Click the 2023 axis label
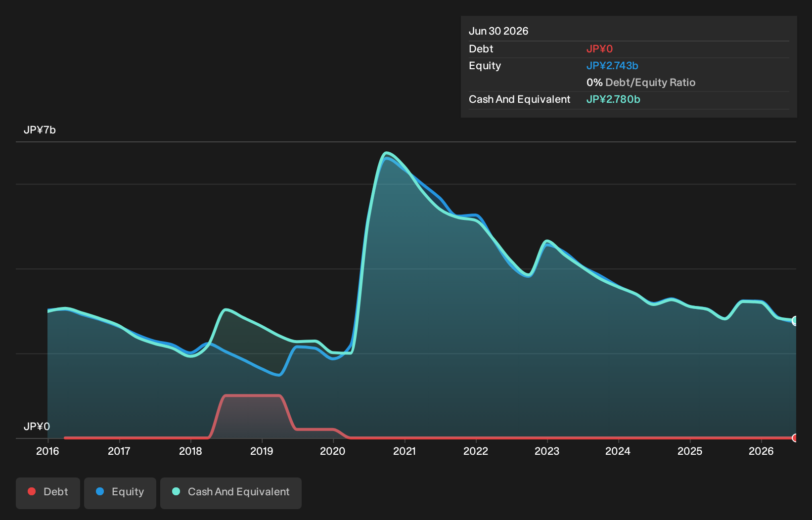 click(547, 451)
